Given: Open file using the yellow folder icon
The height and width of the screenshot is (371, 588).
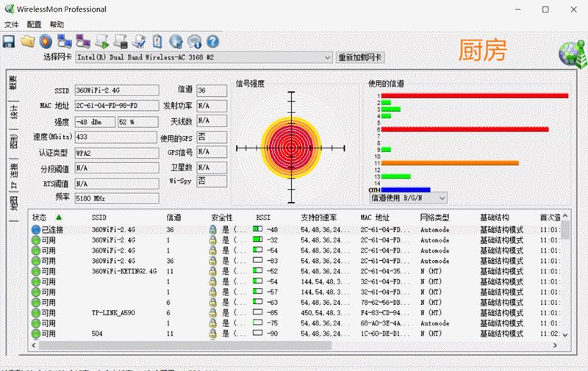Looking at the screenshot, I should pyautogui.click(x=27, y=41).
